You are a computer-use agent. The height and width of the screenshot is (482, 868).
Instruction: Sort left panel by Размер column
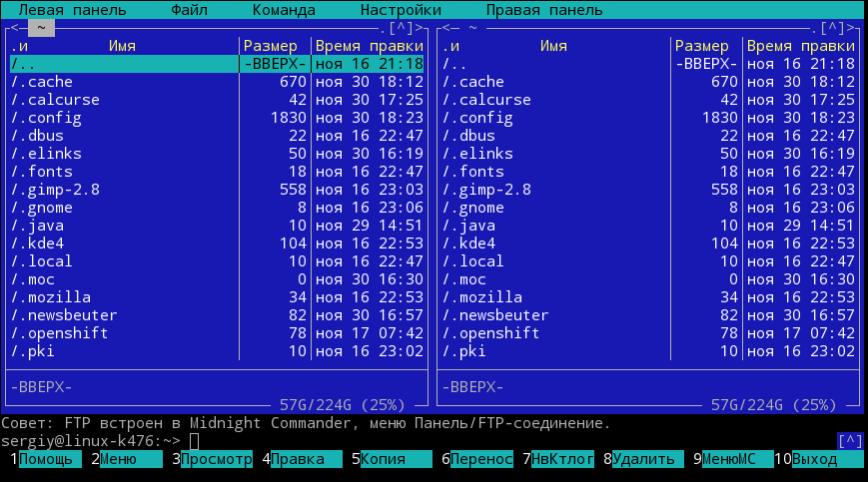(x=270, y=46)
